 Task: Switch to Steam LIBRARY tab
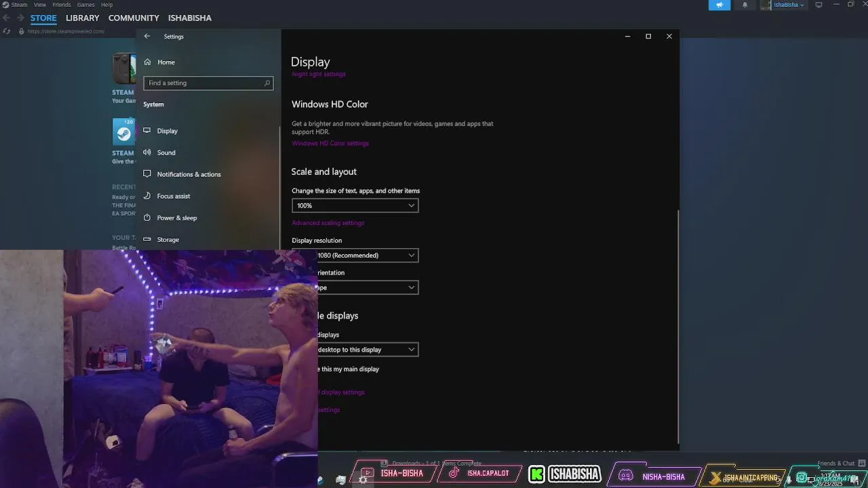click(83, 18)
